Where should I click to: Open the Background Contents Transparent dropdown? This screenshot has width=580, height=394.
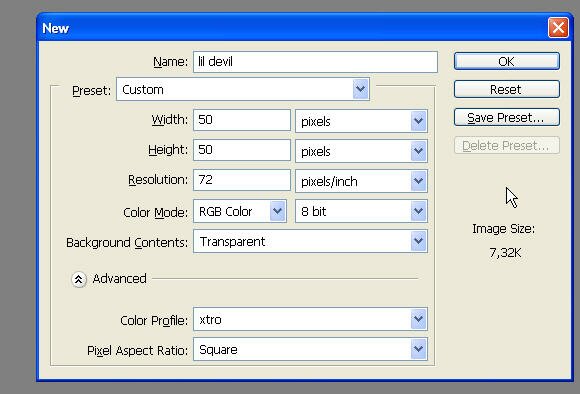point(310,241)
